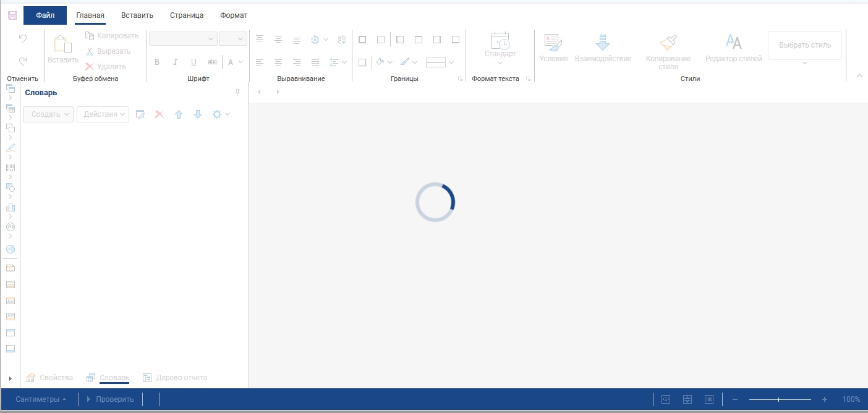Image resolution: width=868 pixels, height=413 pixels.
Task: Toggle bold formatting B
Action: (157, 62)
